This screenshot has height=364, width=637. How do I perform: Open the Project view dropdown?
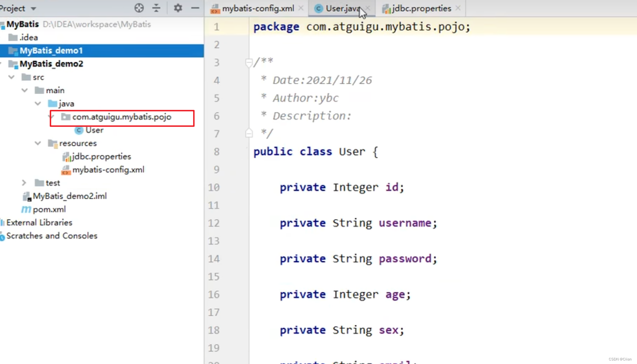33,8
